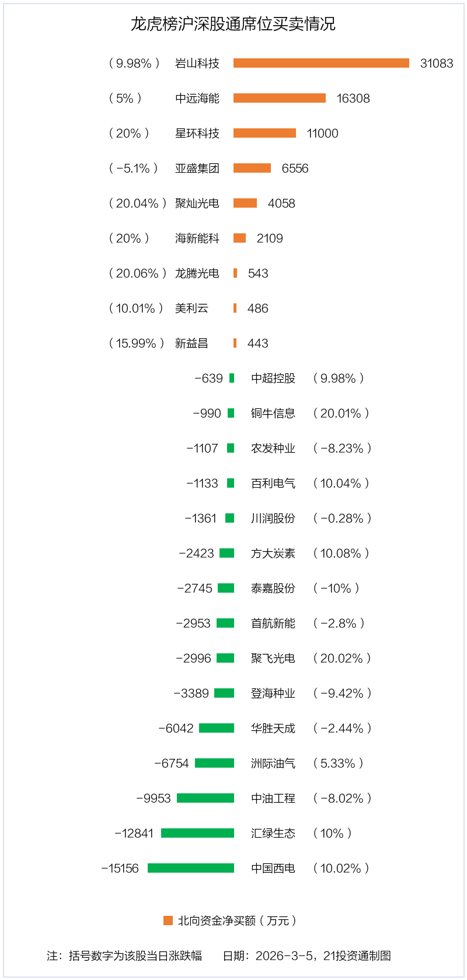Select the 中远海能 orange bar
The image size is (467, 980).
tap(280, 98)
